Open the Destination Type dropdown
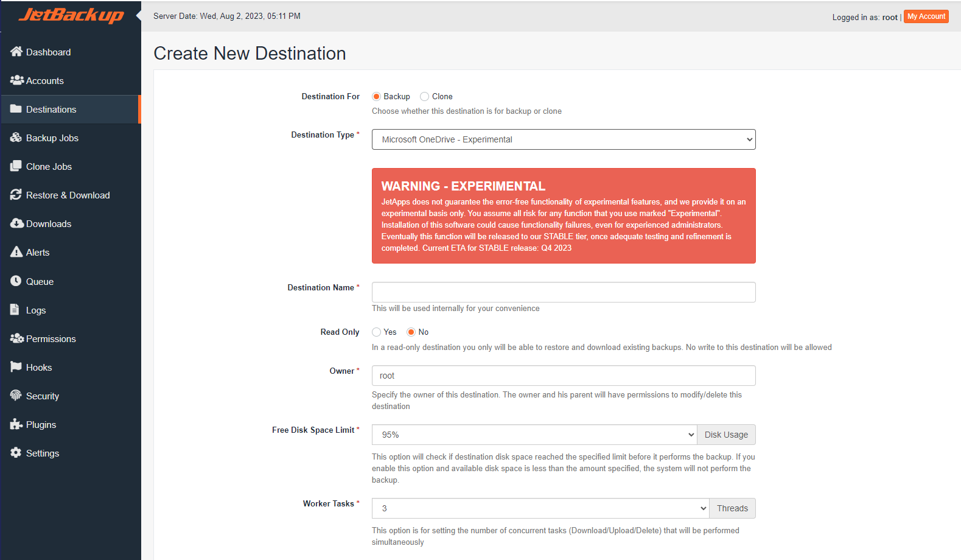This screenshot has width=961, height=560. (564, 139)
